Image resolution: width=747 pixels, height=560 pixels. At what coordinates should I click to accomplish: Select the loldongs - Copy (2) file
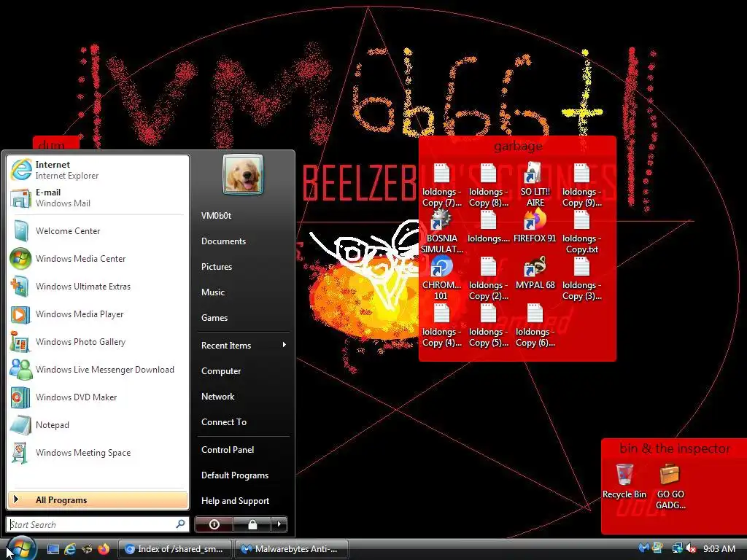[488, 278]
